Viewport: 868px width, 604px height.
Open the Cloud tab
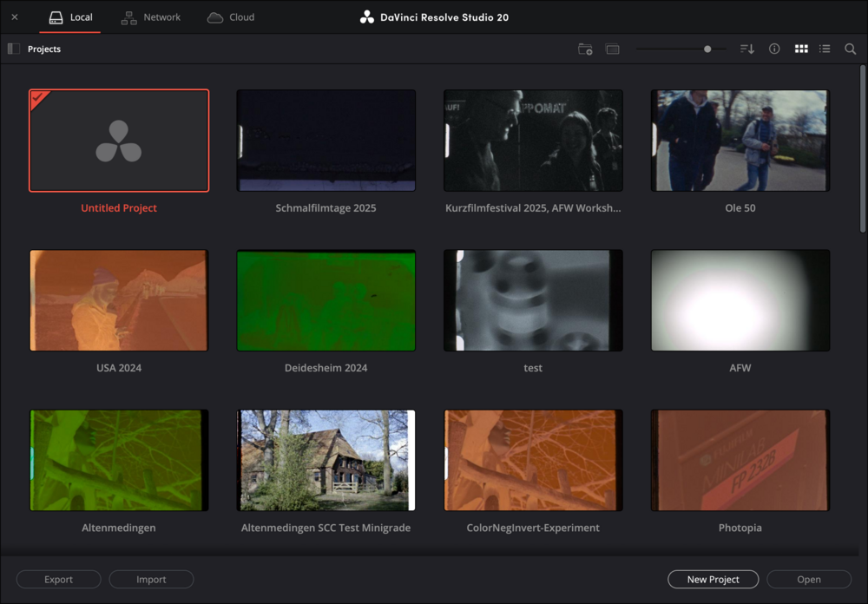point(231,17)
